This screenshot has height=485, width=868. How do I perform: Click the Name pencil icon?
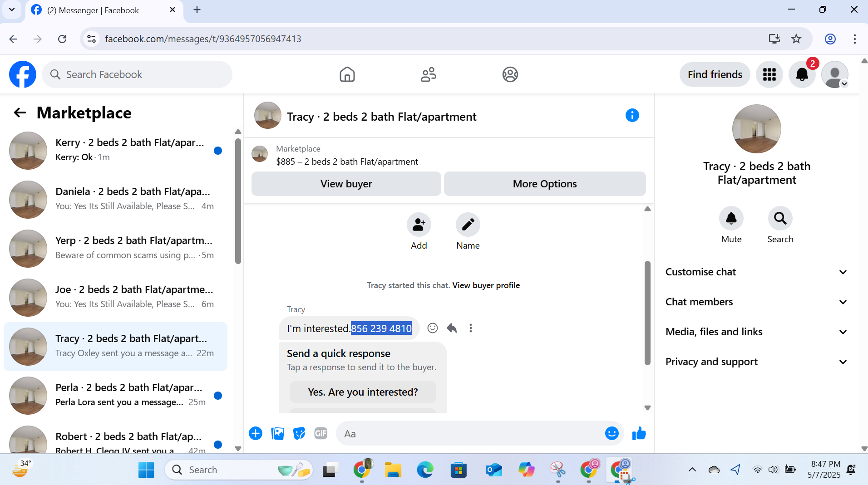[x=468, y=225]
